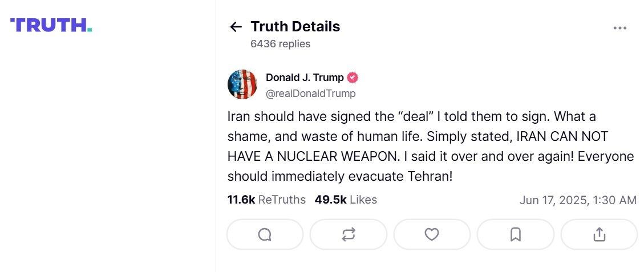This screenshot has width=644, height=272.
Task: Click the @realDonaldTrump handle
Action: click(x=310, y=94)
